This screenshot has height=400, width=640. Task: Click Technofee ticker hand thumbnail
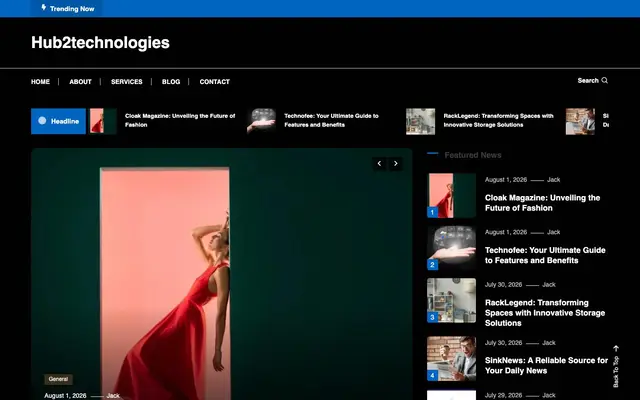261,121
